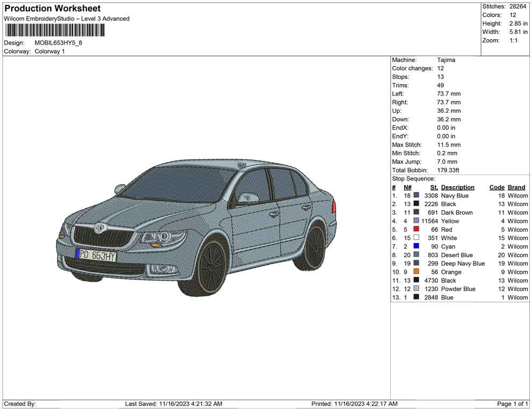532x409 pixels.
Task: Click the St. stitch count column header
Action: coord(434,187)
